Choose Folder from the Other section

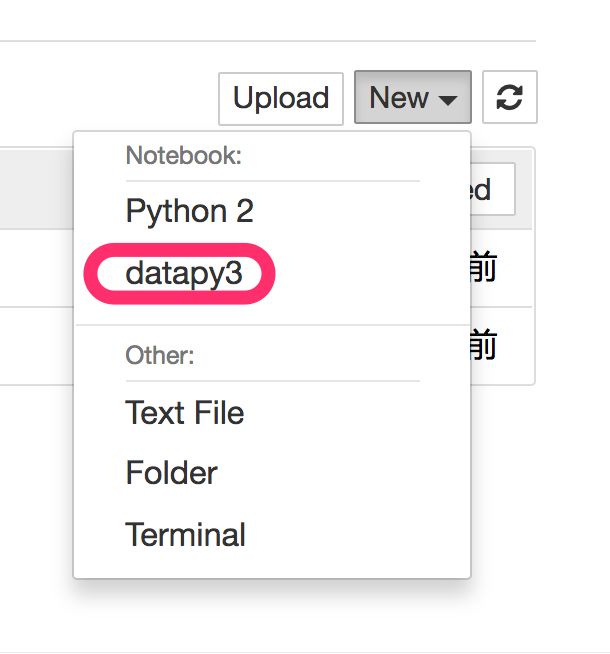coord(171,473)
